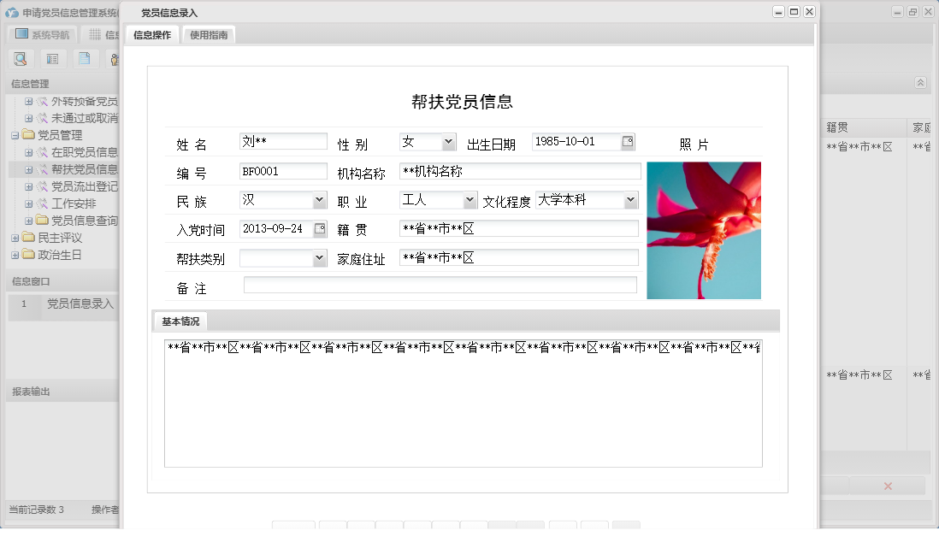Screen dimensions: 939x560
Task: Open the 出生日期 date picker icon
Action: pos(628,142)
